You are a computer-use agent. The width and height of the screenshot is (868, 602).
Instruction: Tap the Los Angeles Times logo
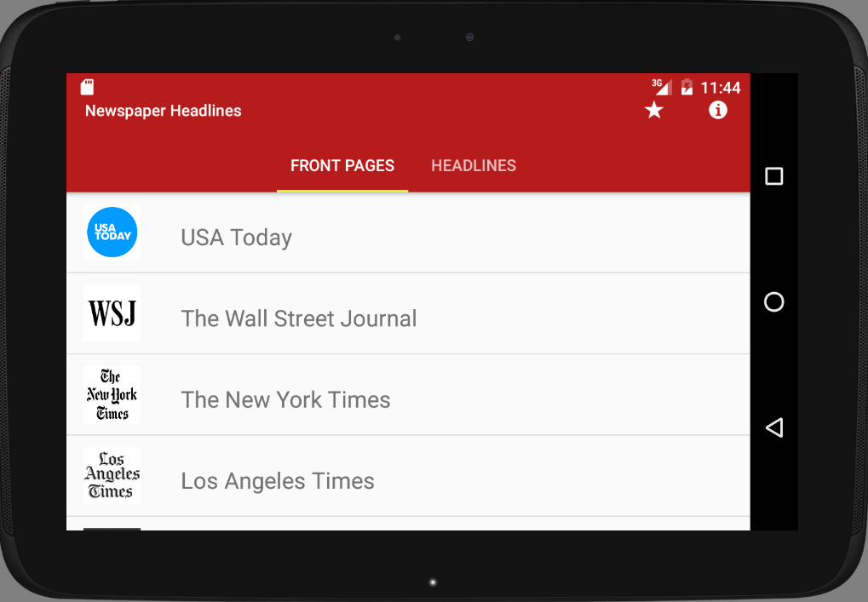tap(112, 476)
